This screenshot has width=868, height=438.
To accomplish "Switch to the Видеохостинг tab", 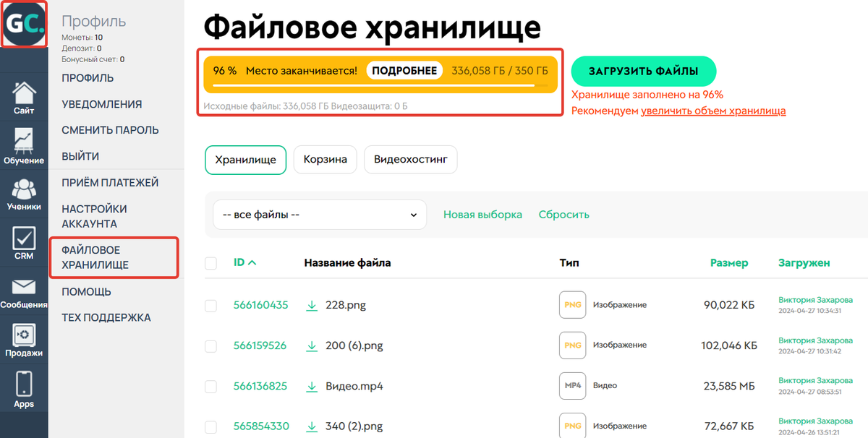I will pos(411,159).
